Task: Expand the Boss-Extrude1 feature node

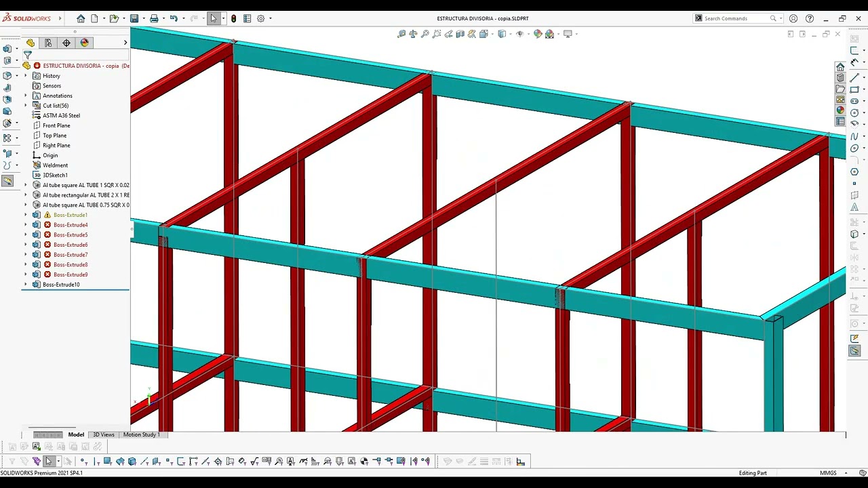Action: point(26,215)
